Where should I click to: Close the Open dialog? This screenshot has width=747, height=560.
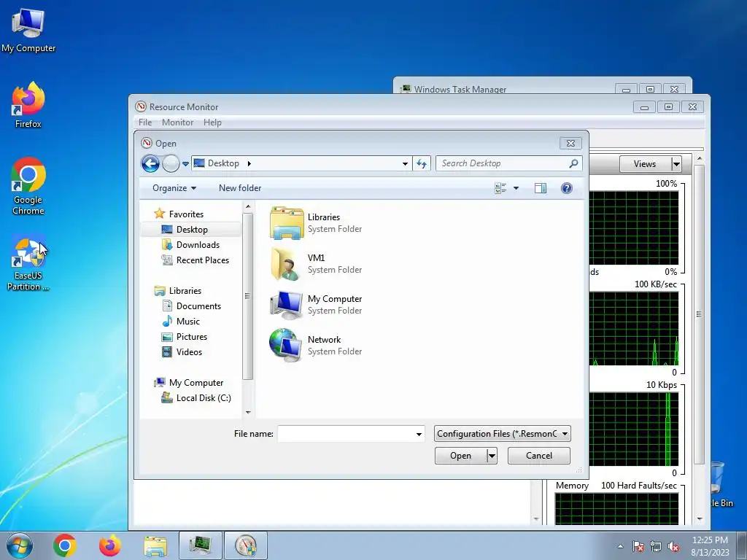coord(570,144)
